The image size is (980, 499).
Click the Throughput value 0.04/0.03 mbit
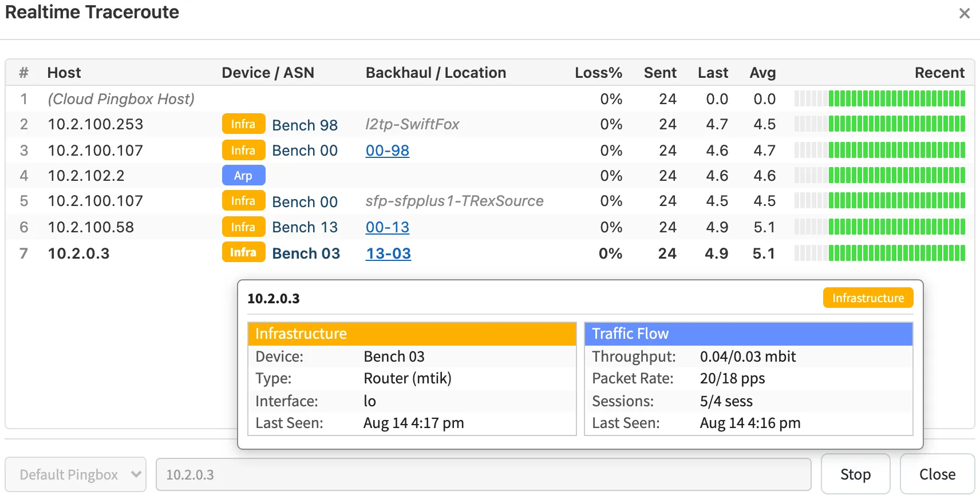pos(748,357)
